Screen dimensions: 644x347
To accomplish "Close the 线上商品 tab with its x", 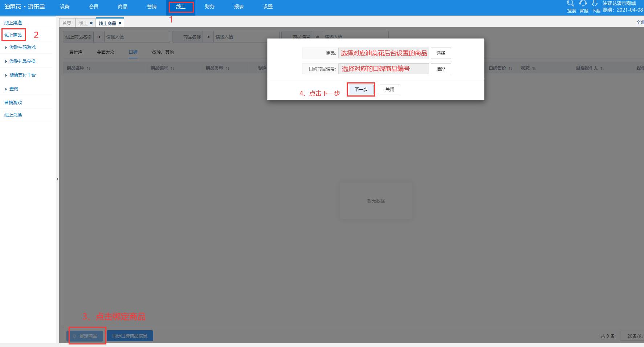I will click(x=120, y=23).
